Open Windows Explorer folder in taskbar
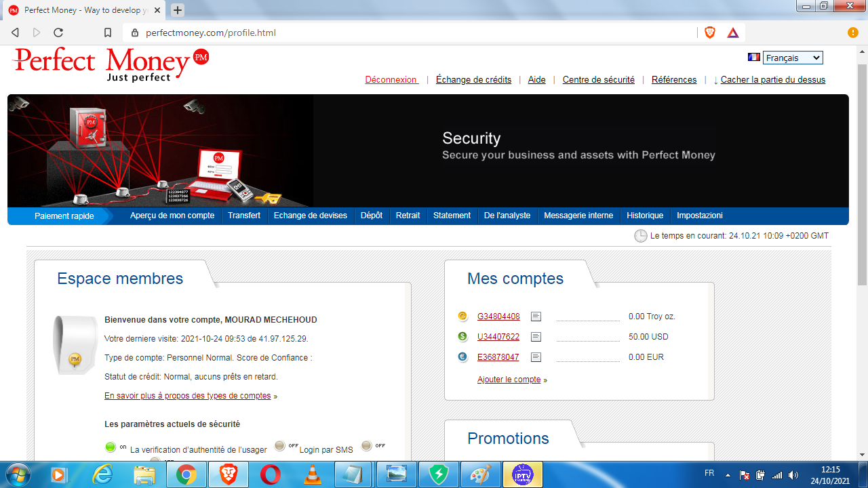The height and width of the screenshot is (488, 868). click(144, 474)
